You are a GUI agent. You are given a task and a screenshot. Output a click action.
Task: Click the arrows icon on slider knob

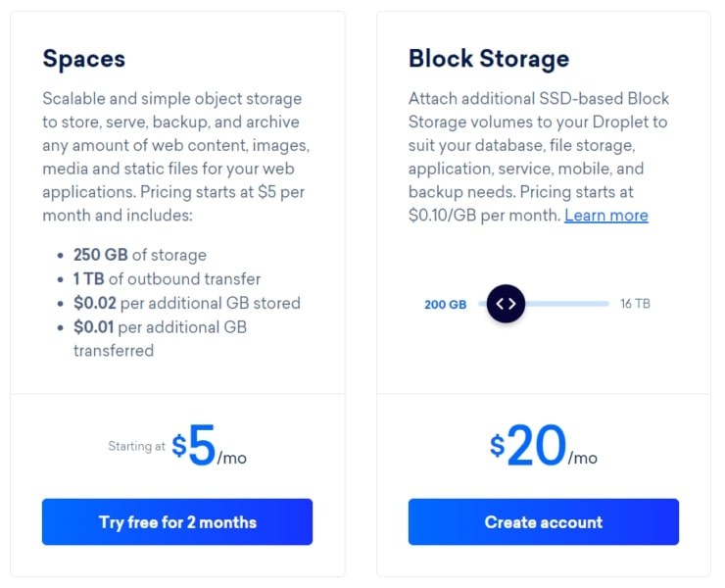506,304
